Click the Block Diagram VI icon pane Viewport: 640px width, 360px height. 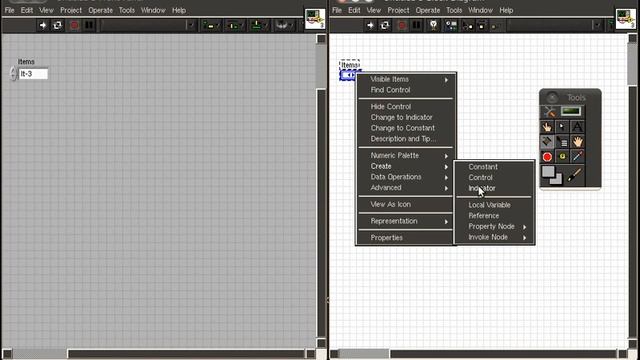coord(626,19)
